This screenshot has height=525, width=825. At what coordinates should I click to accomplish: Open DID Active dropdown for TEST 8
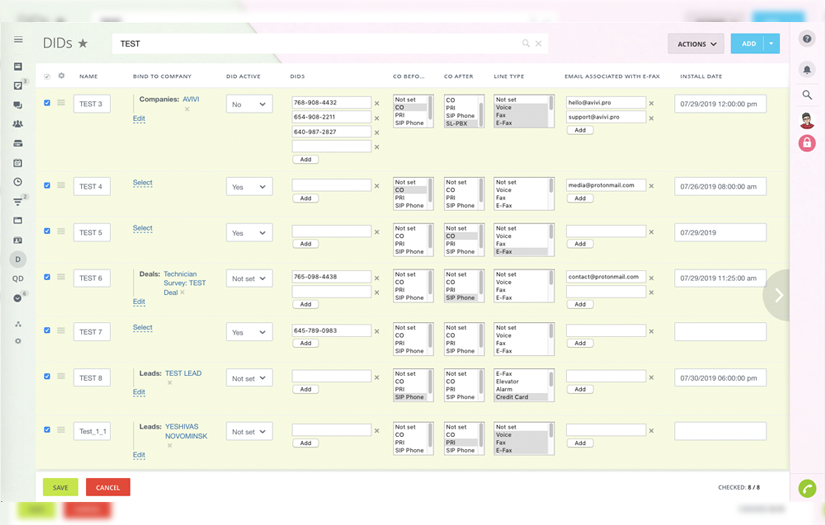tap(249, 378)
